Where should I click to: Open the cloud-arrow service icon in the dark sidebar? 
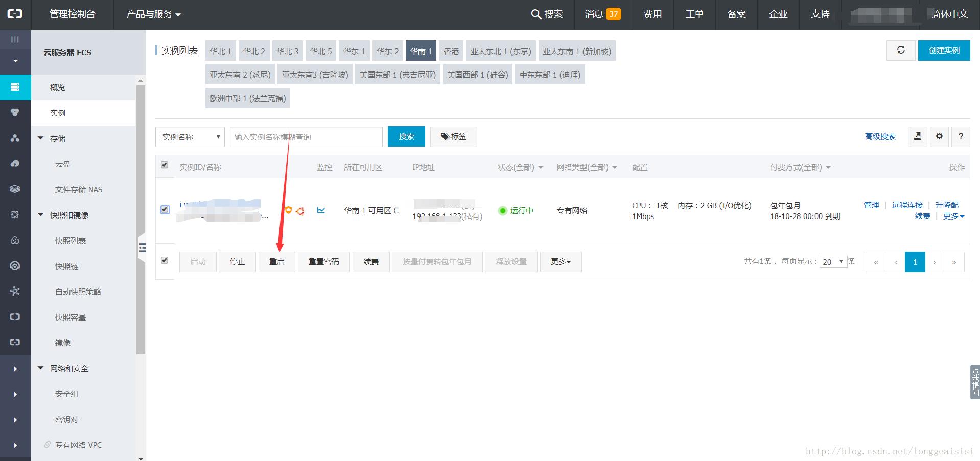point(15,163)
